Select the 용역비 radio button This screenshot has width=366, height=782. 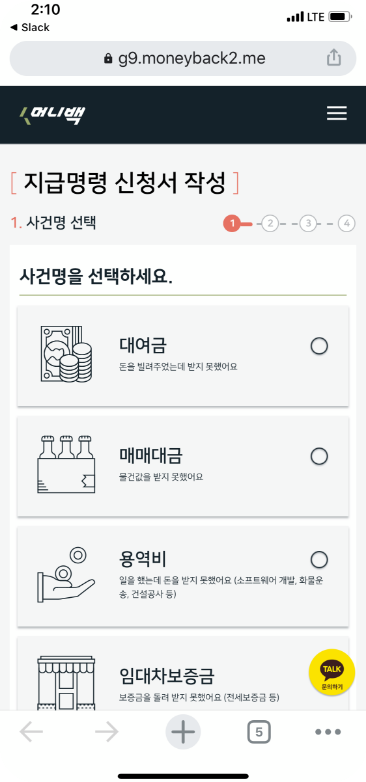(x=319, y=560)
